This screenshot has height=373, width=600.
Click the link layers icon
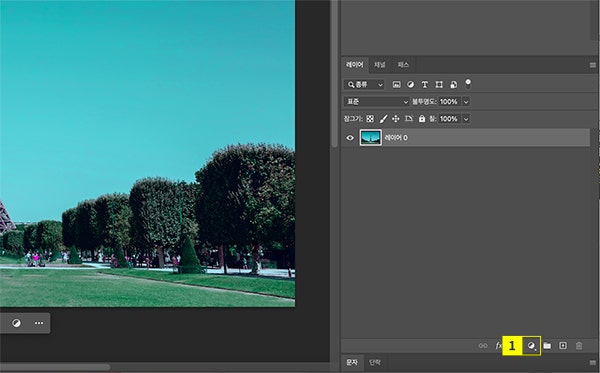[x=483, y=346]
